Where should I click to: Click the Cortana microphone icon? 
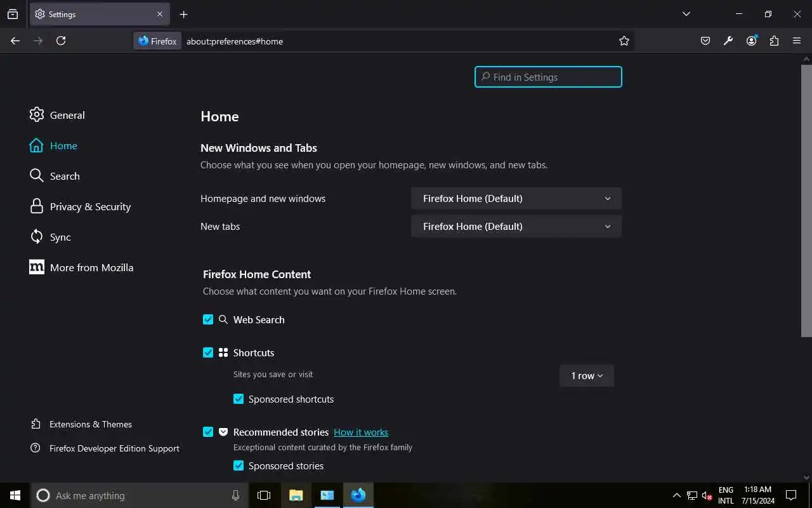pyautogui.click(x=236, y=495)
